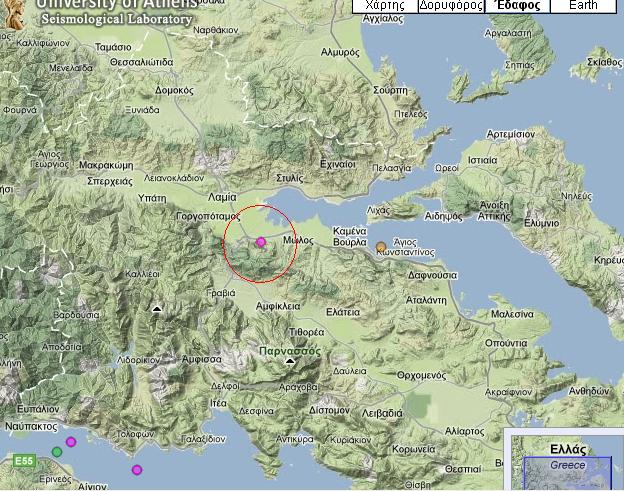Click the Seismological Laboratory title text
Viewport: 624px width, 491px height.
tap(116, 20)
